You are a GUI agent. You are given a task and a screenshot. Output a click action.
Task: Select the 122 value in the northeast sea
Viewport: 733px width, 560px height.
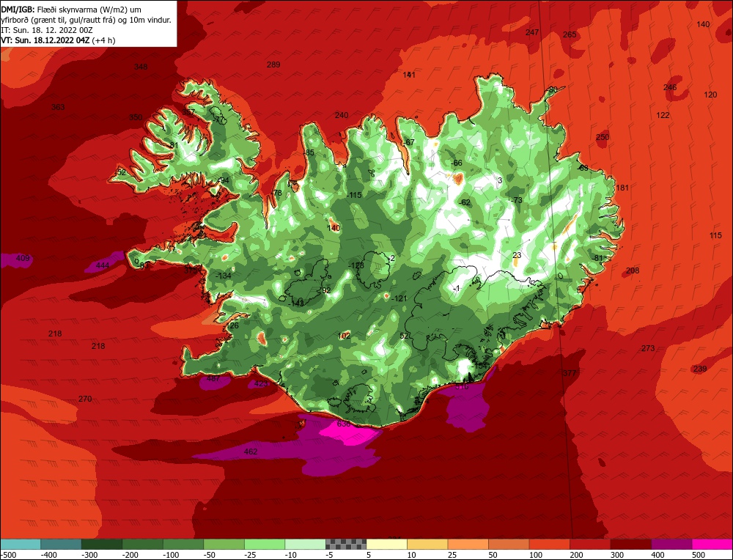tap(663, 115)
